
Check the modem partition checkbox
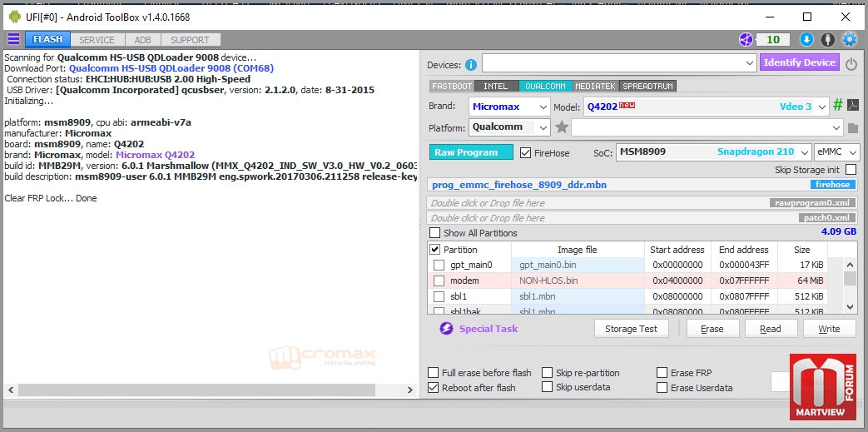pos(439,281)
